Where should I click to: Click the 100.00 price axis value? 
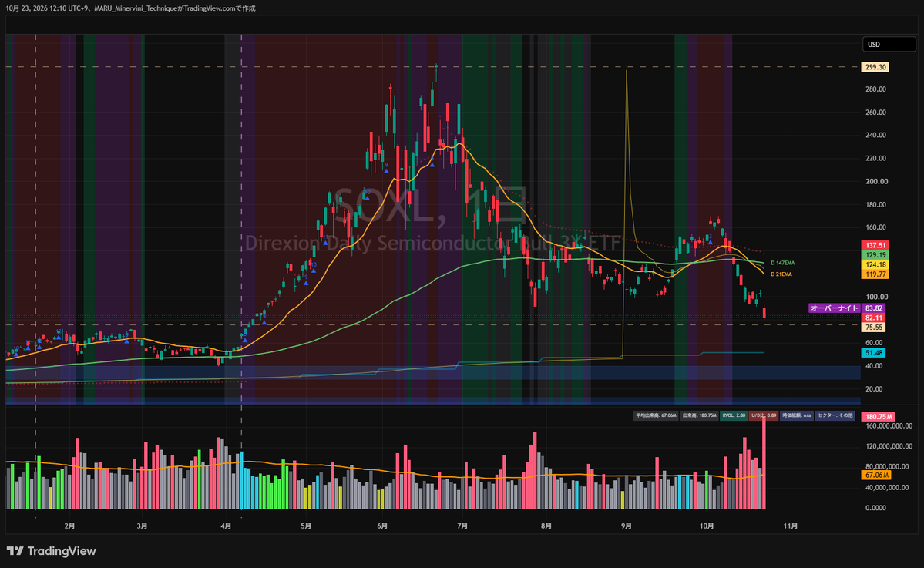click(876, 297)
